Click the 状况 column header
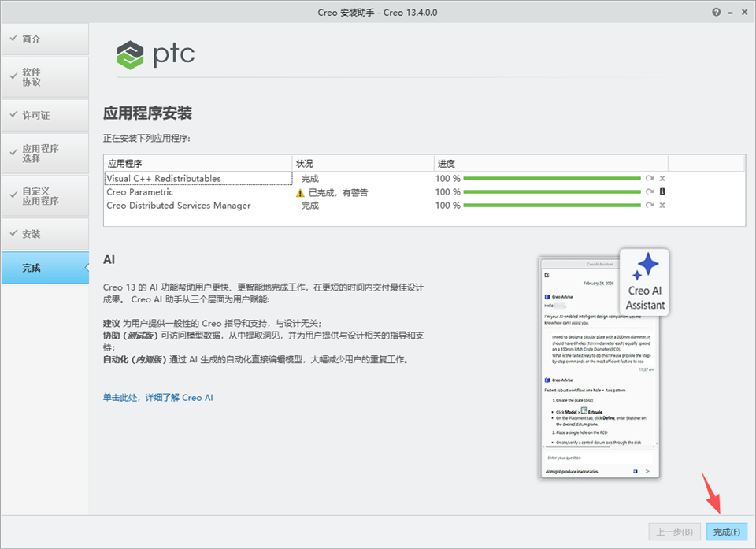Image resolution: width=756 pixels, height=549 pixels. click(x=363, y=164)
